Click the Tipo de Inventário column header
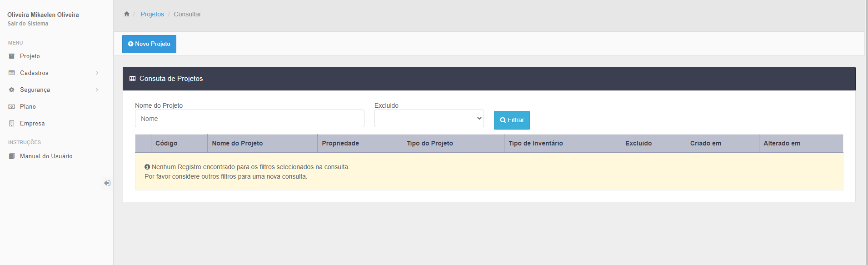Image resolution: width=868 pixels, height=265 pixels. 563,143
